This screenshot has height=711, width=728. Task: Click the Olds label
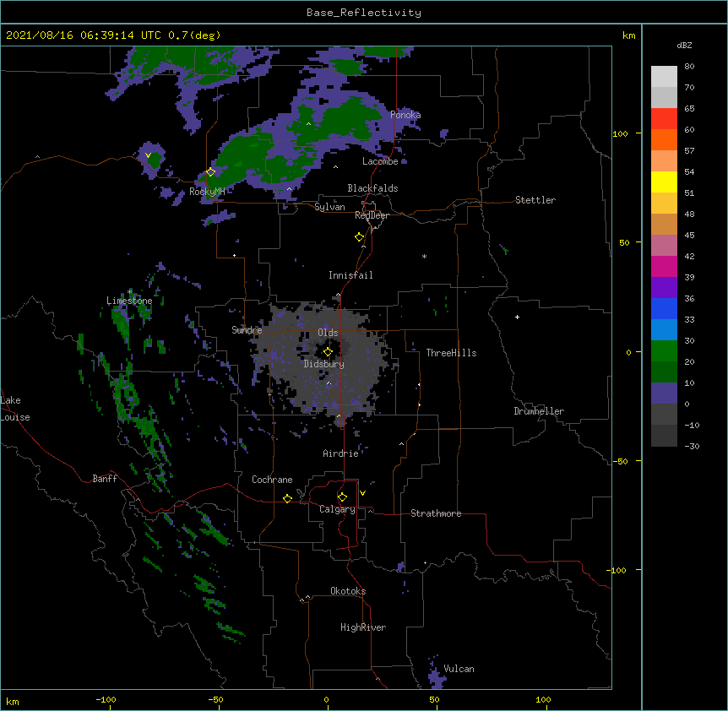[x=328, y=333]
